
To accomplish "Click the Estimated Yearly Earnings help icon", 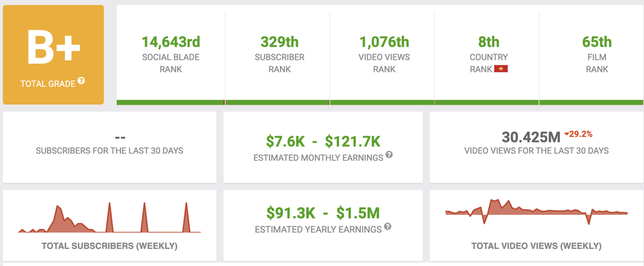I will point(387,227).
